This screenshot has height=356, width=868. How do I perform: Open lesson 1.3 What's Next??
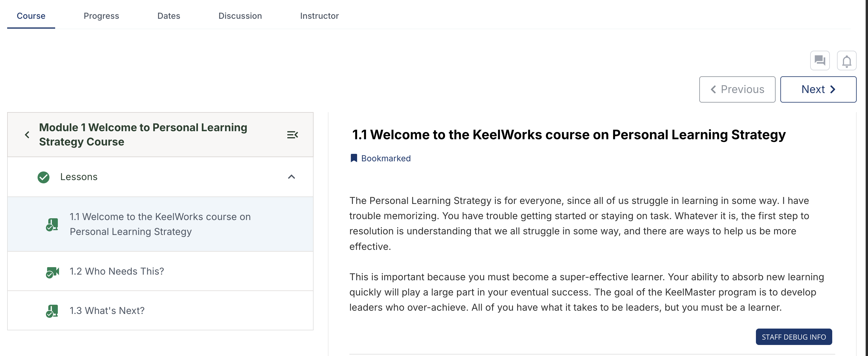tap(160, 310)
